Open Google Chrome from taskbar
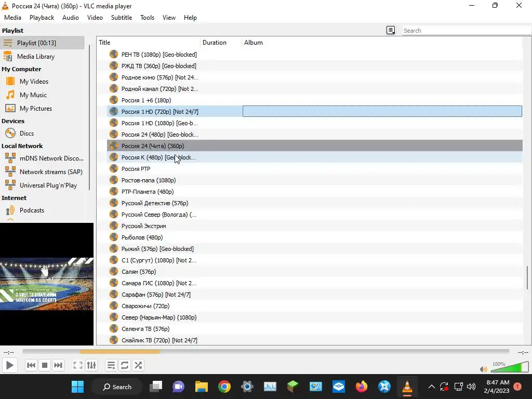The image size is (532, 399). pyautogui.click(x=224, y=387)
